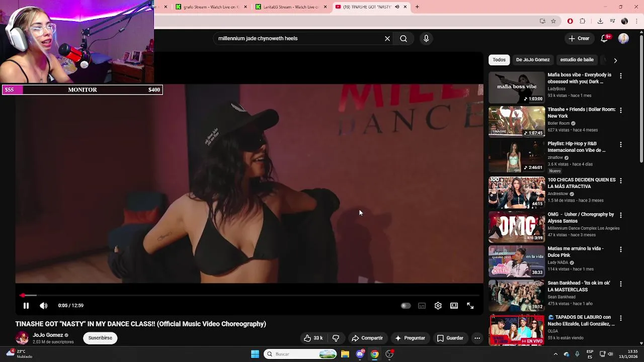Open Tinashe Boiler Room thumbnail
Screen dimensions: 644x362
(x=517, y=122)
